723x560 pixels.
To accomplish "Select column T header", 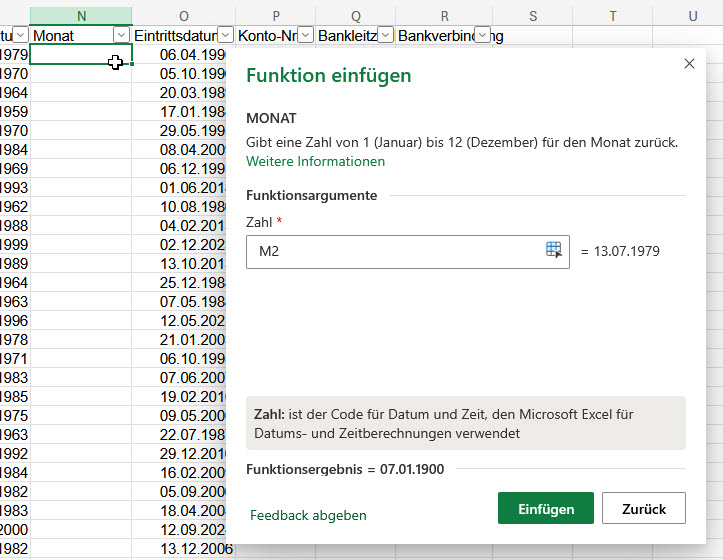I will [612, 16].
